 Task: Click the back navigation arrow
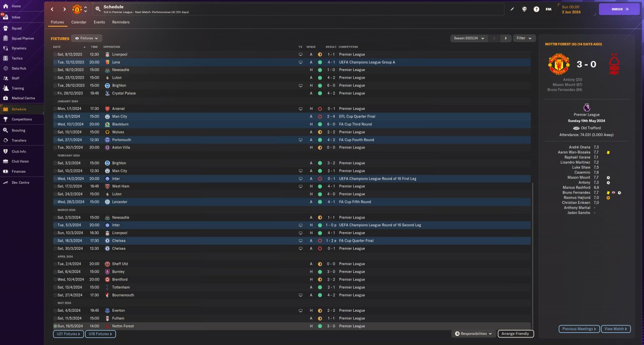tap(52, 9)
